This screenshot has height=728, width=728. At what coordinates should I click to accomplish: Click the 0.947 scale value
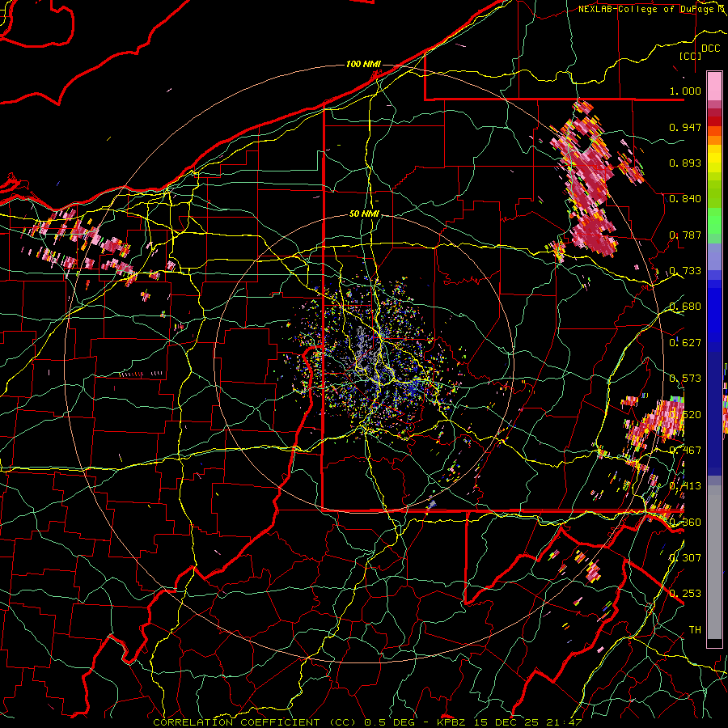[x=685, y=127]
